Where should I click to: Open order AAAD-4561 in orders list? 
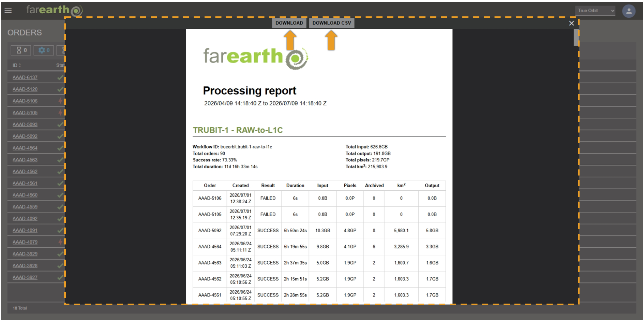click(25, 184)
